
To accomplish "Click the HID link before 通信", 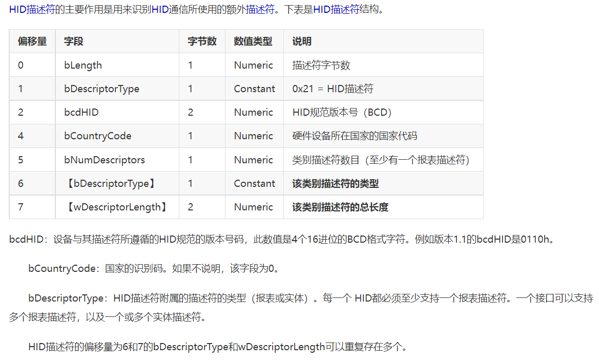I will 160,10.
